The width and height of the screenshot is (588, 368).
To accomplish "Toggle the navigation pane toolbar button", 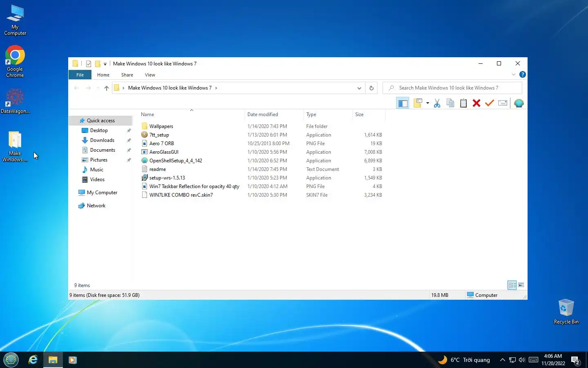I will (402, 103).
